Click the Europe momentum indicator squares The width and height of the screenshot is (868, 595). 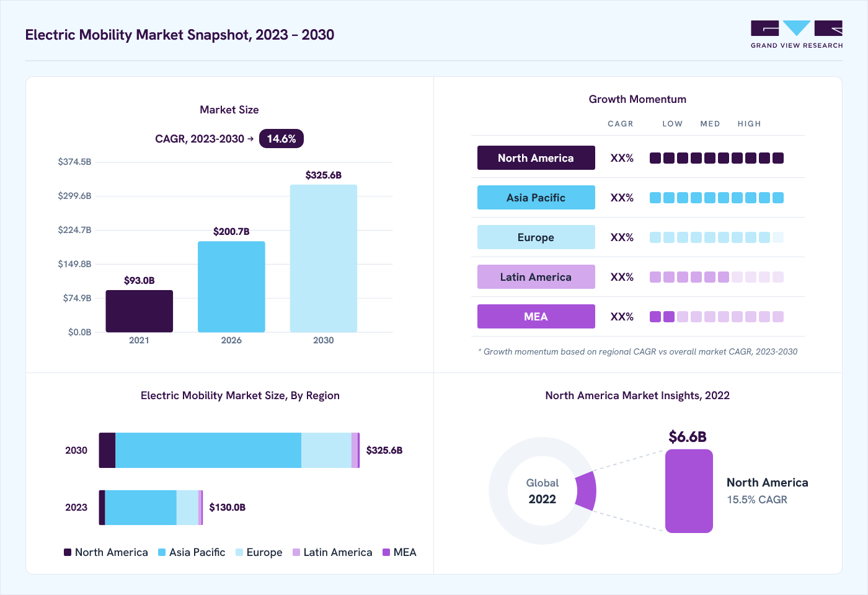717,237
